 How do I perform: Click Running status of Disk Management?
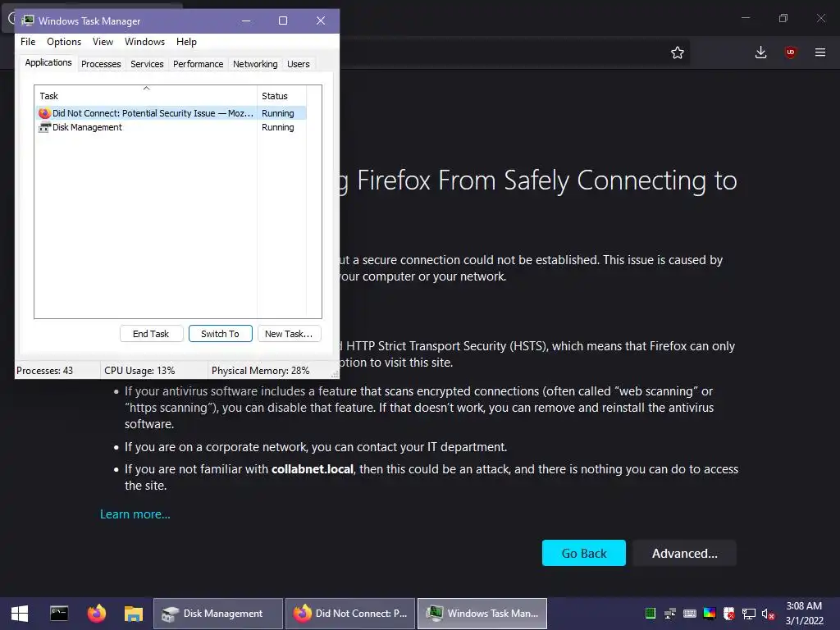[x=277, y=127]
